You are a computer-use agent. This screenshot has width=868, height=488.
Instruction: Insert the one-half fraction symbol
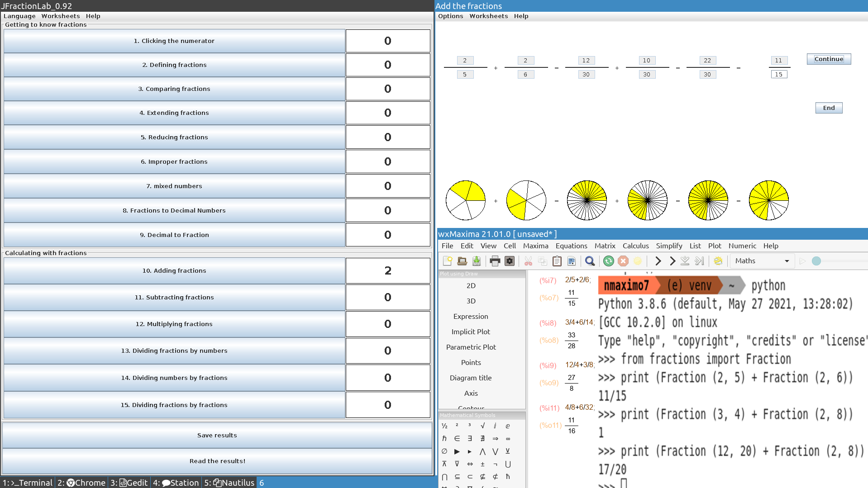pyautogui.click(x=444, y=426)
